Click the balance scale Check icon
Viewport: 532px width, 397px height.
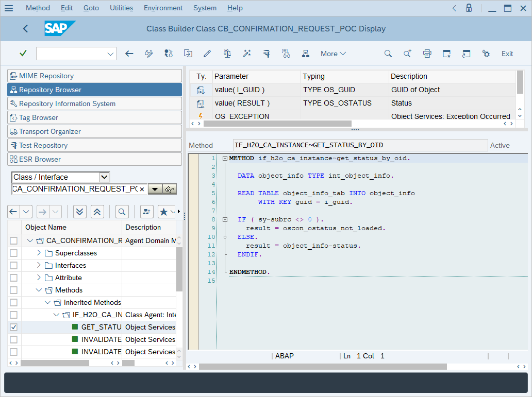tap(227, 54)
